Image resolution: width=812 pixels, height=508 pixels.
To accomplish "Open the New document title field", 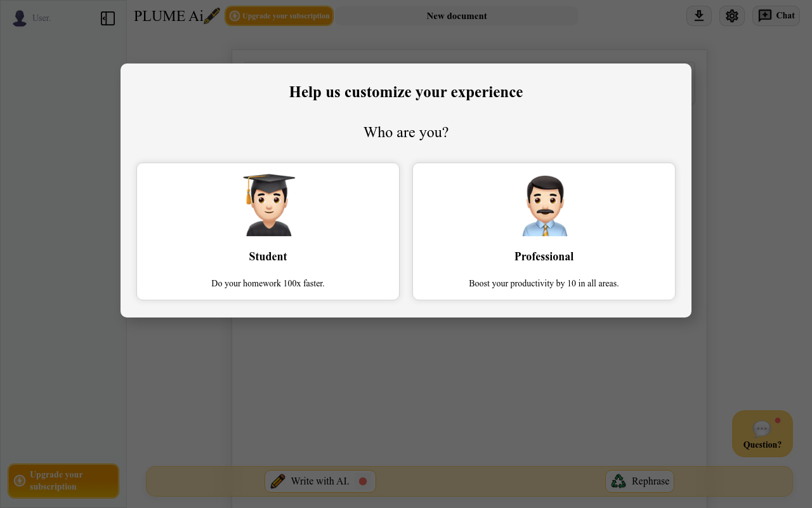I will pos(457,16).
